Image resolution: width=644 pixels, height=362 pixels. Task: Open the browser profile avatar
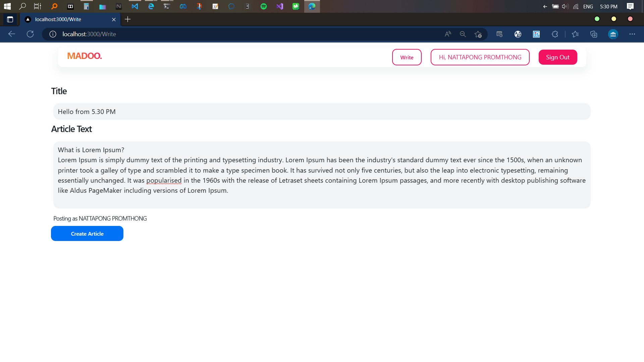point(613,34)
